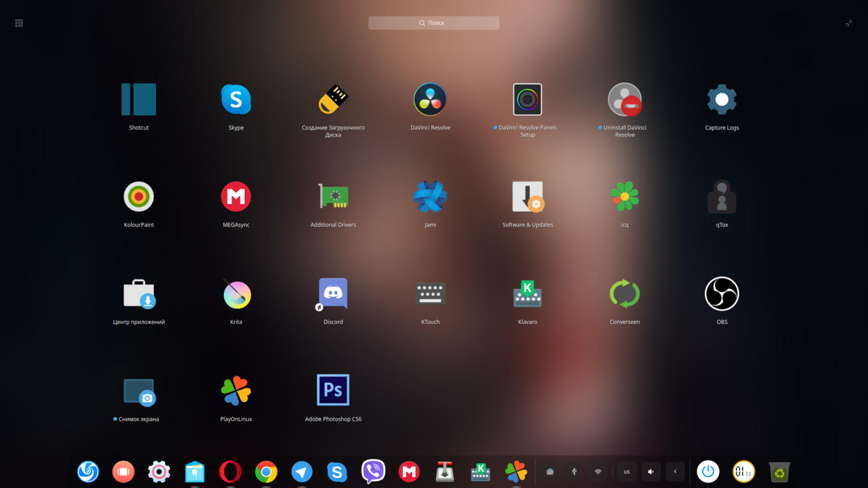The image size is (868, 488).
Task: Open Additional Drivers
Action: [333, 197]
